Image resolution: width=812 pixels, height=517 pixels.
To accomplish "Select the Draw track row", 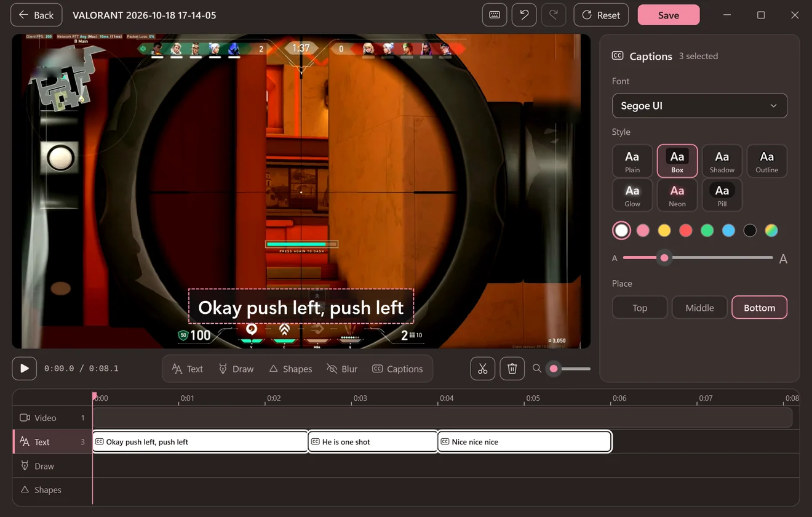I will point(52,466).
